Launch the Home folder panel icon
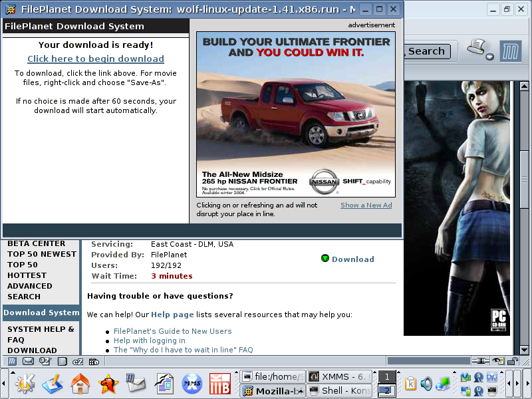The height and width of the screenshot is (399, 532). click(x=80, y=384)
